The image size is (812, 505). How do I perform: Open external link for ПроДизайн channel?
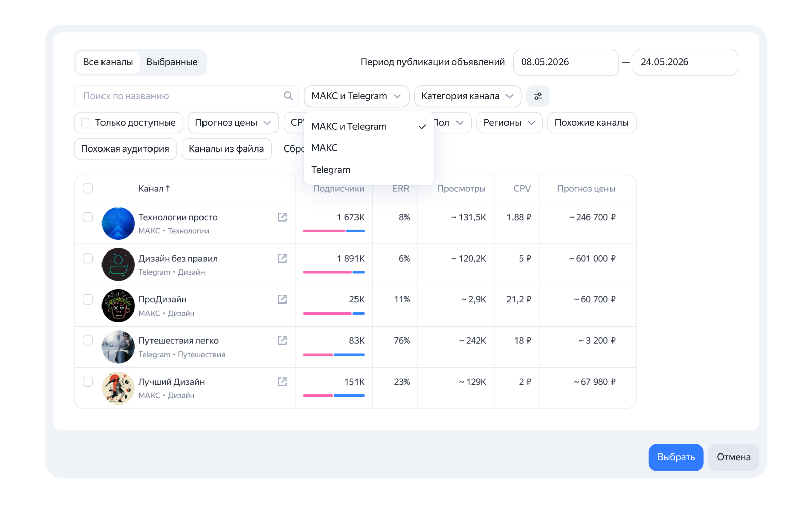(x=282, y=299)
